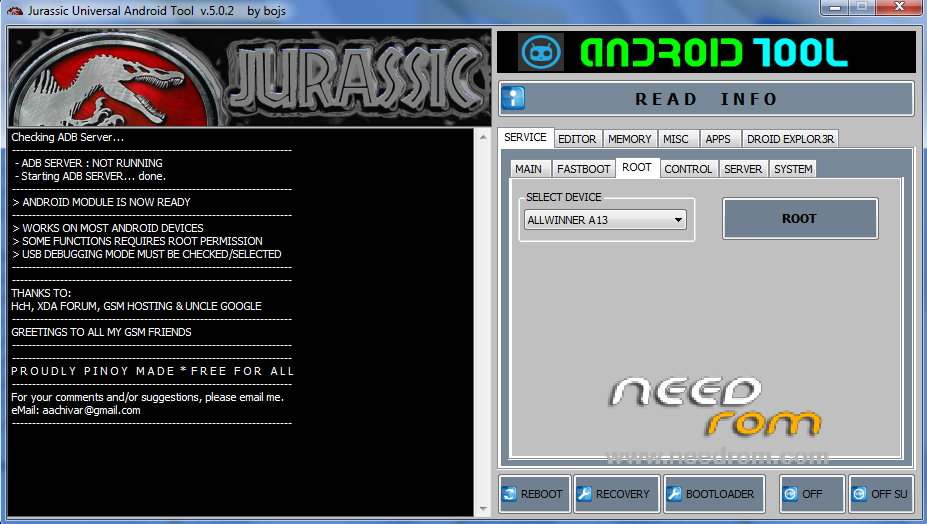
Task: Open the CONTROL sub-tab
Action: tap(688, 169)
